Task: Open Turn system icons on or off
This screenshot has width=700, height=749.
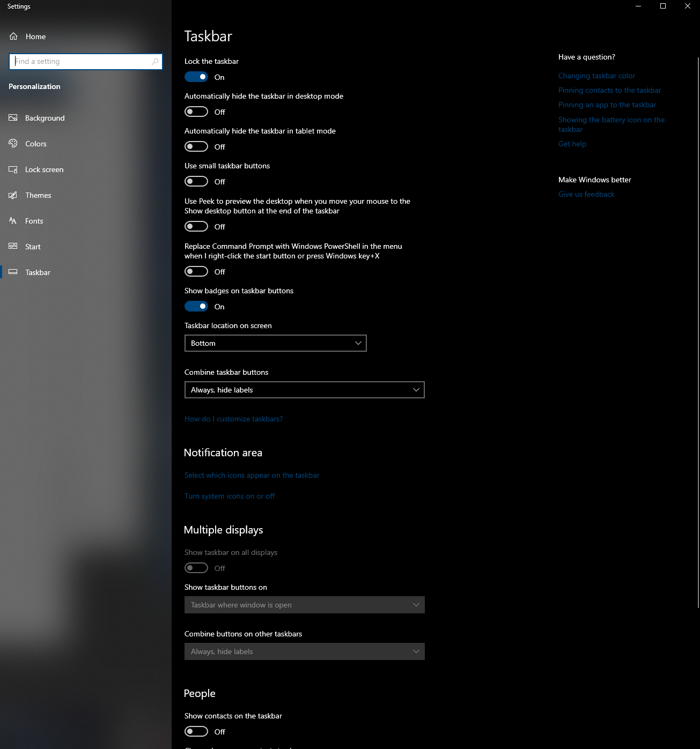Action: point(230,496)
